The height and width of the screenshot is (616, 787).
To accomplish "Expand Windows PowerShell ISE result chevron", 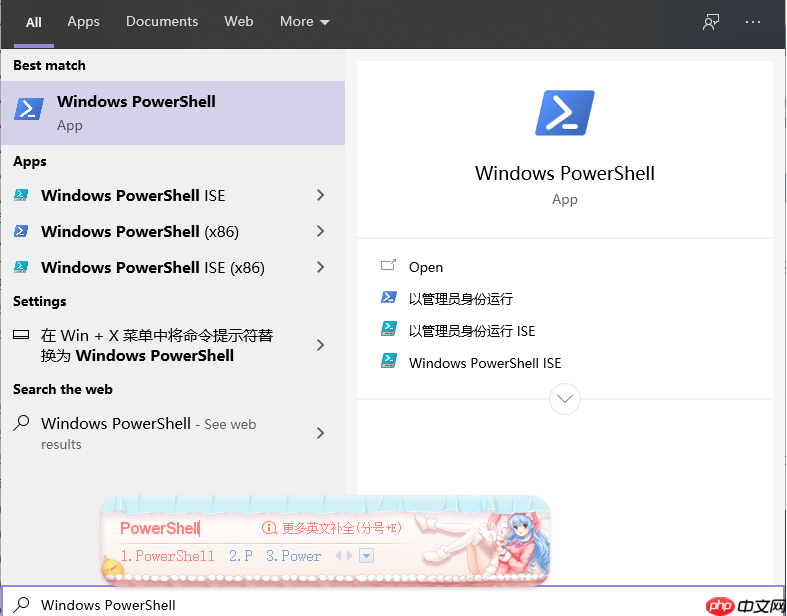I will pos(321,195).
